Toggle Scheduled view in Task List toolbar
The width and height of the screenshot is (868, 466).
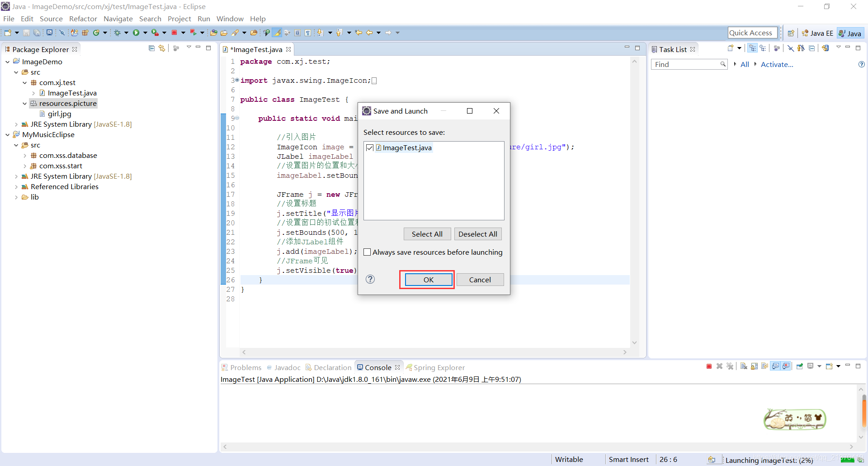(763, 48)
